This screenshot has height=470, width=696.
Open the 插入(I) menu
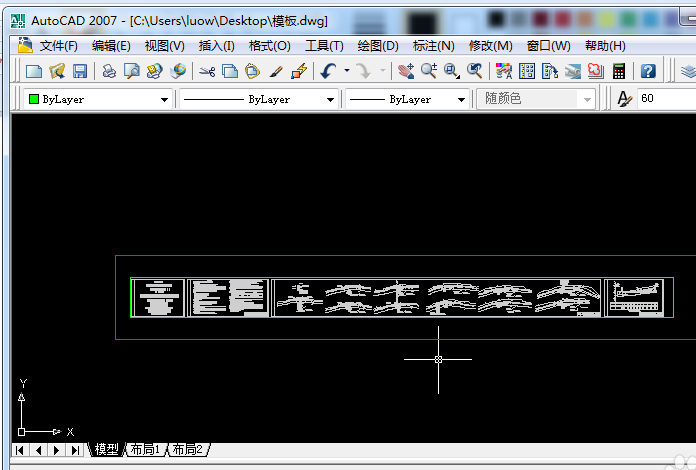(x=217, y=46)
